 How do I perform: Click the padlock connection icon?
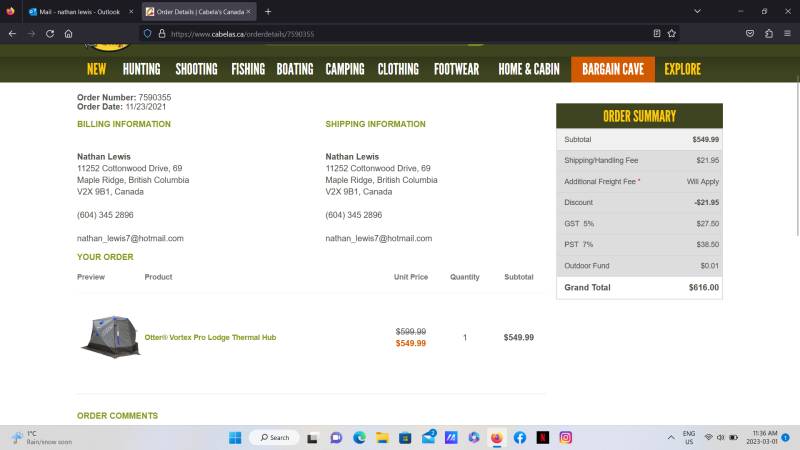tap(162, 34)
